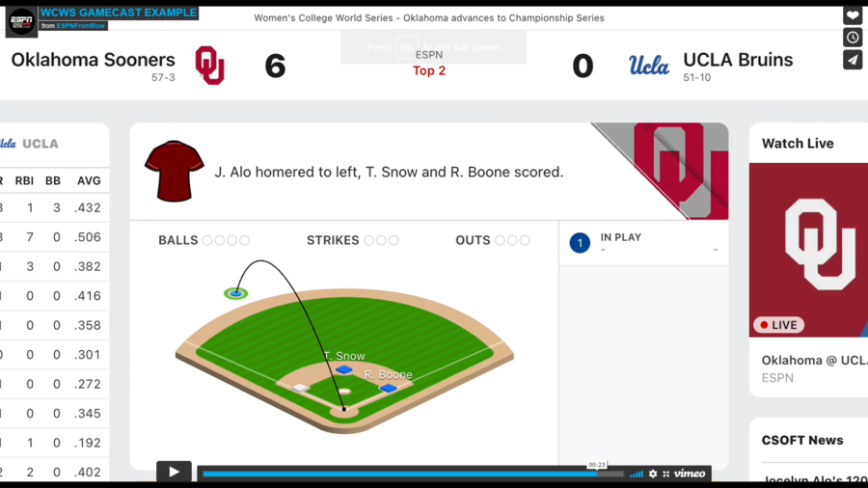Click the LIVE badge on Watch Live

click(x=778, y=325)
